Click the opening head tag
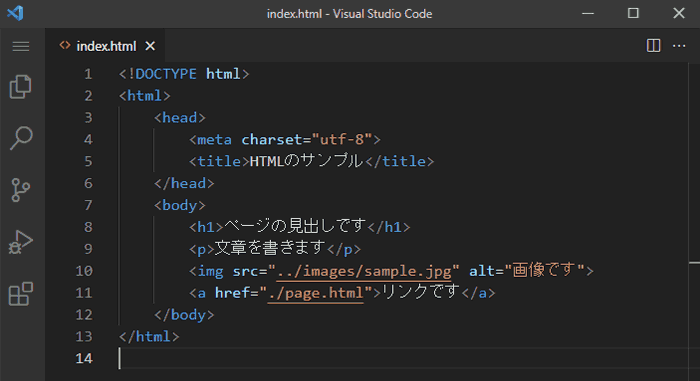Viewport: 700px width, 381px height. pos(179,117)
